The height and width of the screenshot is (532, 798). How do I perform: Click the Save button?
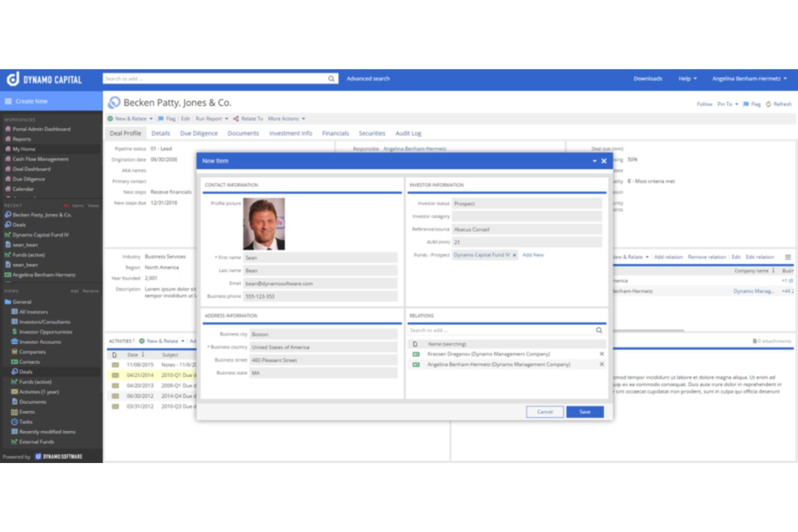tap(585, 412)
